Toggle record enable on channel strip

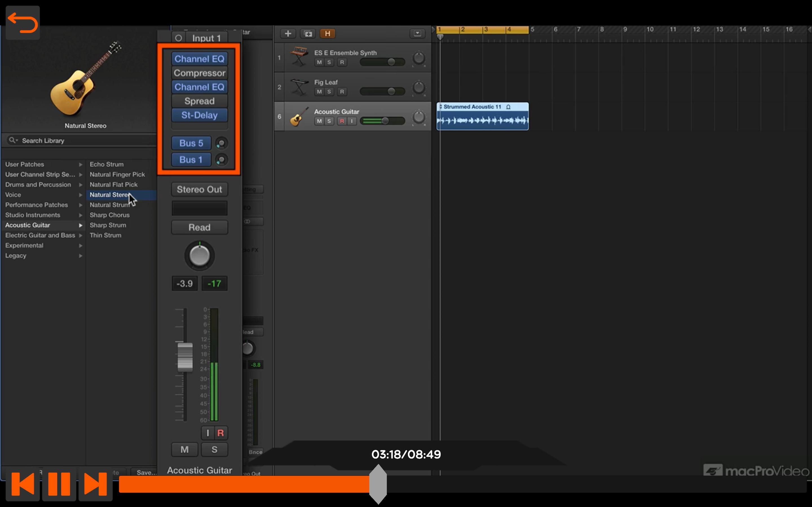point(220,433)
